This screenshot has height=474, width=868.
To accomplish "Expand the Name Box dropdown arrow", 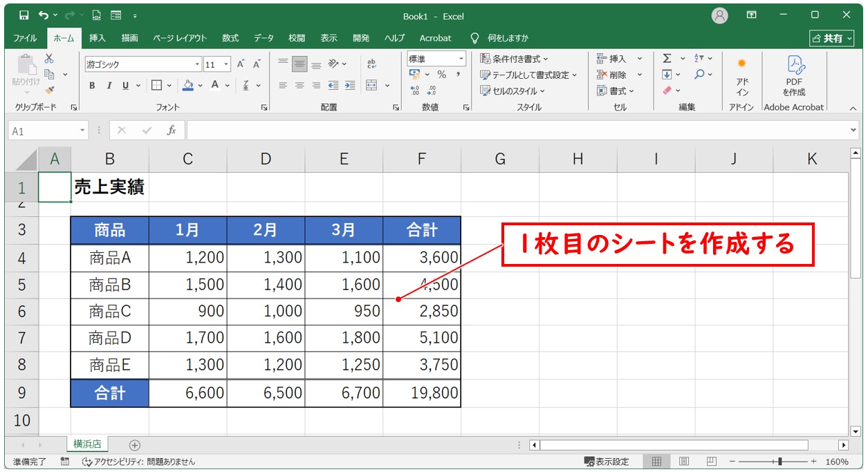I will (83, 130).
